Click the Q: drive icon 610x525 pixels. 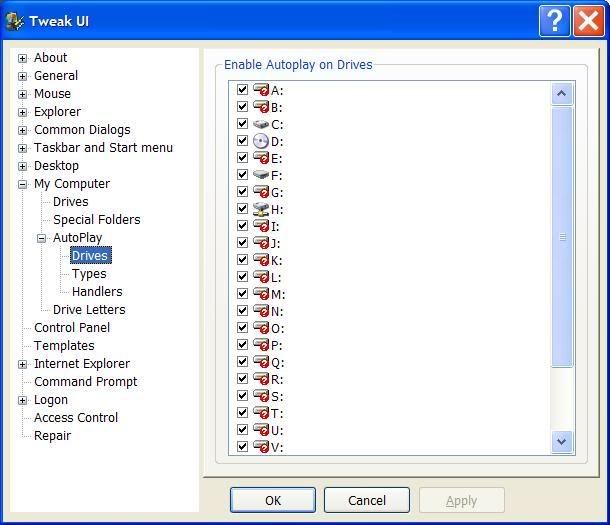click(261, 362)
